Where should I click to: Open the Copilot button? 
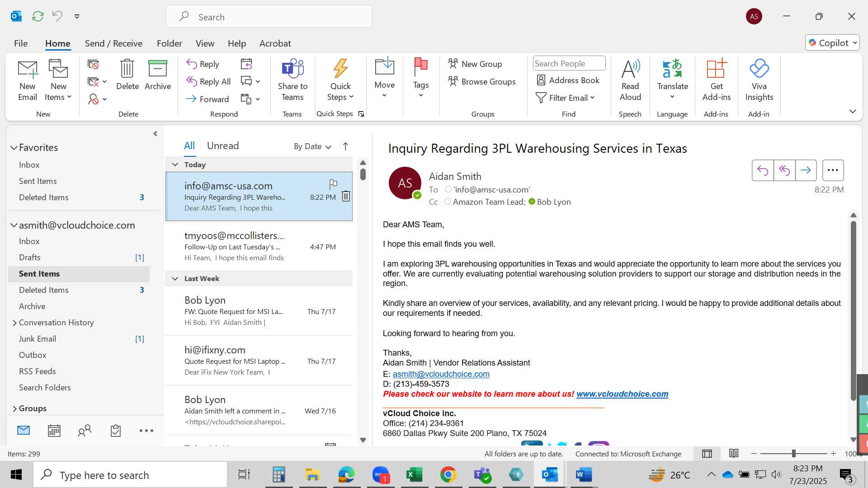coord(832,43)
